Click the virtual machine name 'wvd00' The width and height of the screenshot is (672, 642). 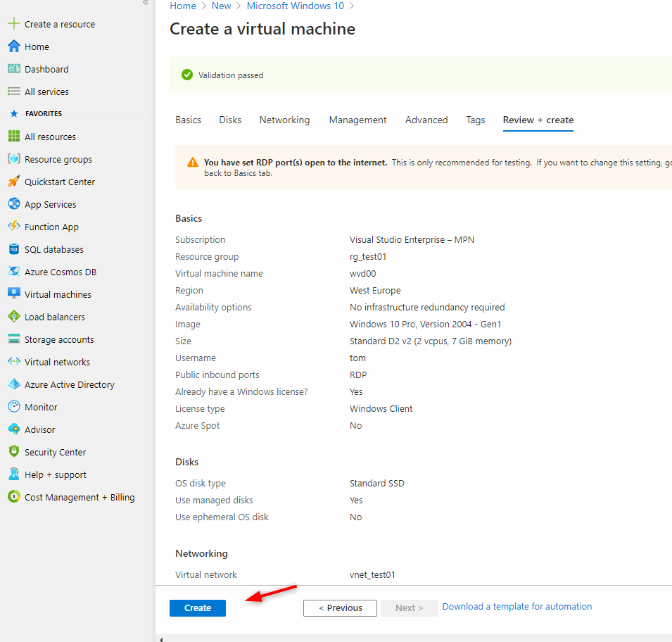pyautogui.click(x=362, y=273)
